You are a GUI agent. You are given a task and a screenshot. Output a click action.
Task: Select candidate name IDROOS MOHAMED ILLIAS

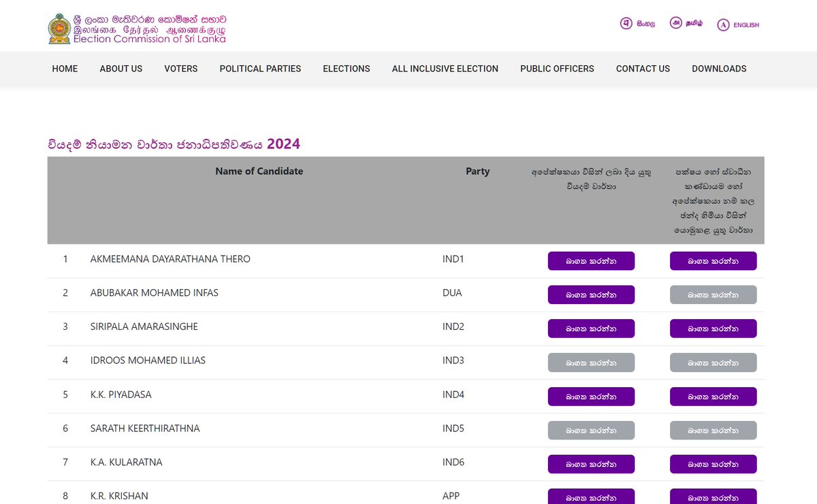(148, 360)
